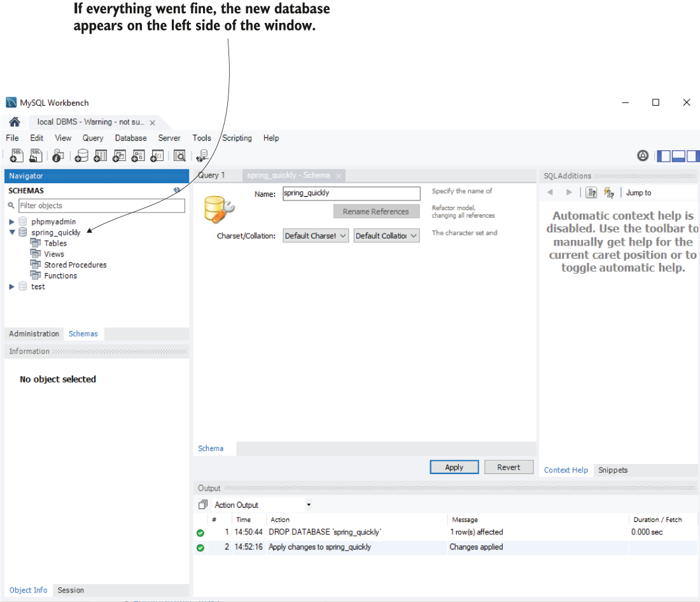Go to the home screen tab

[15, 122]
